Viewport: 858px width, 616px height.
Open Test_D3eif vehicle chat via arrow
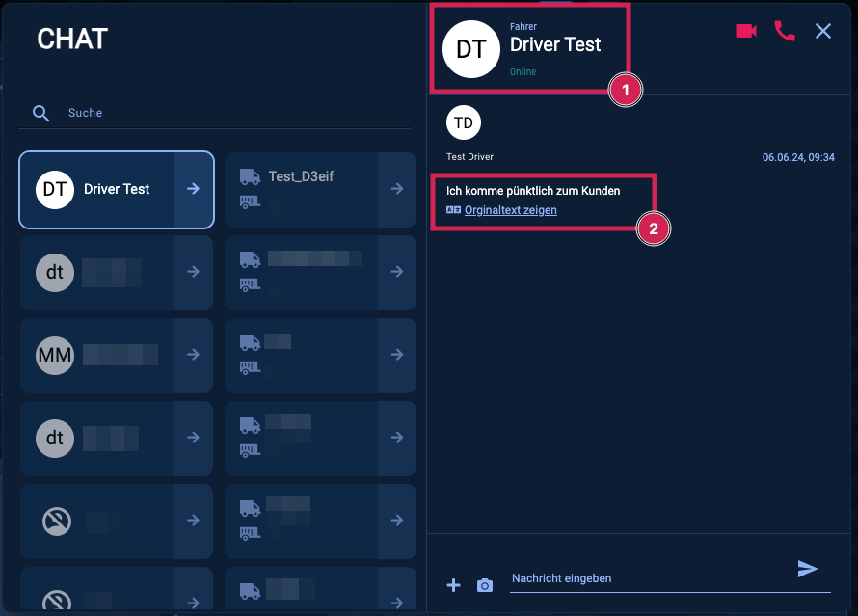[396, 189]
